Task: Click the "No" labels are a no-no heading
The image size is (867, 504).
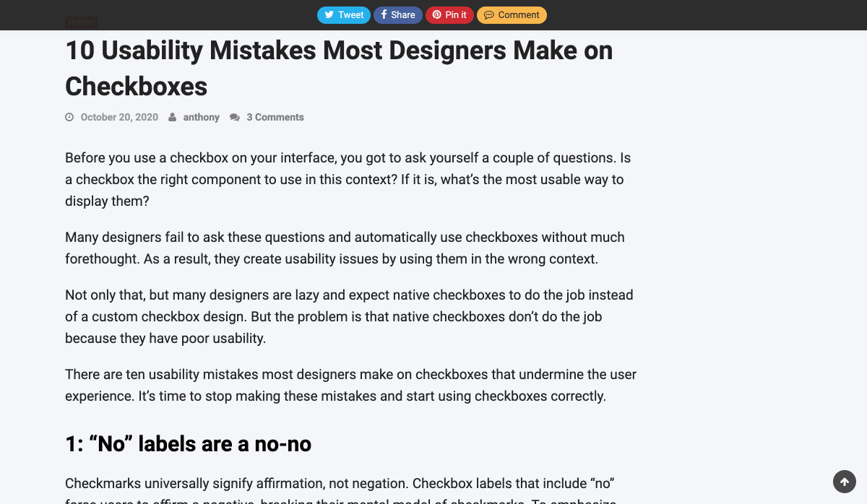Action: [188, 444]
